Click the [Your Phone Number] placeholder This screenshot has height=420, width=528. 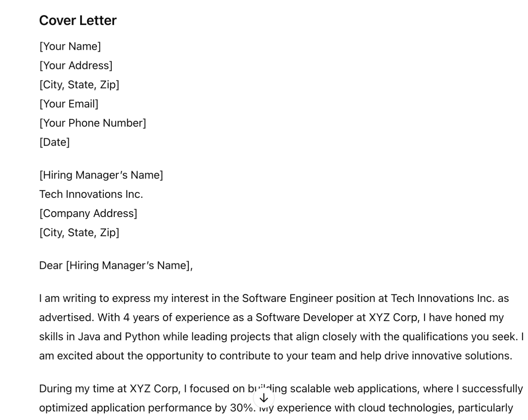[x=93, y=123]
